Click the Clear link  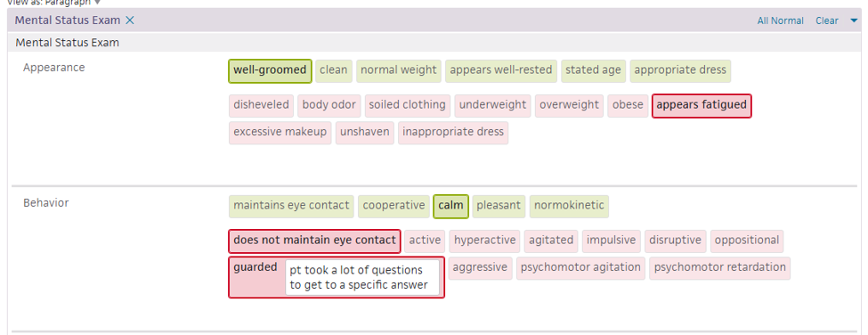click(826, 21)
